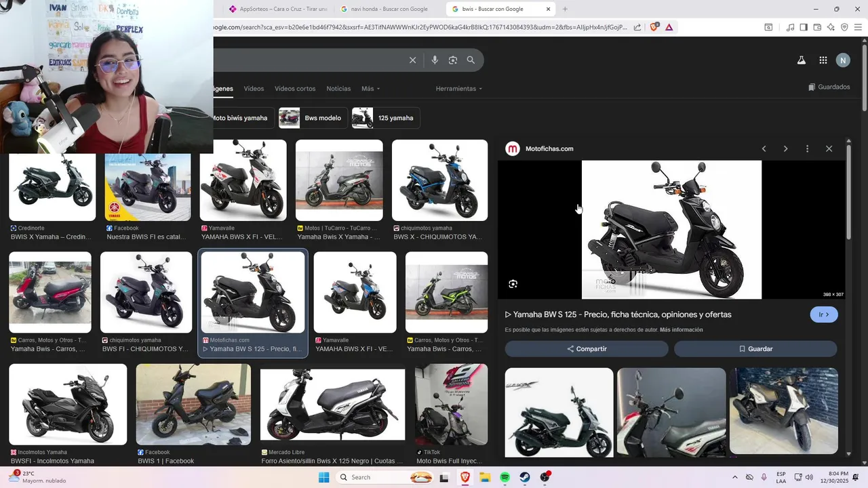This screenshot has height=488, width=868.
Task: Select the 'Bws modelo' suggestion chip
Action: [313, 118]
